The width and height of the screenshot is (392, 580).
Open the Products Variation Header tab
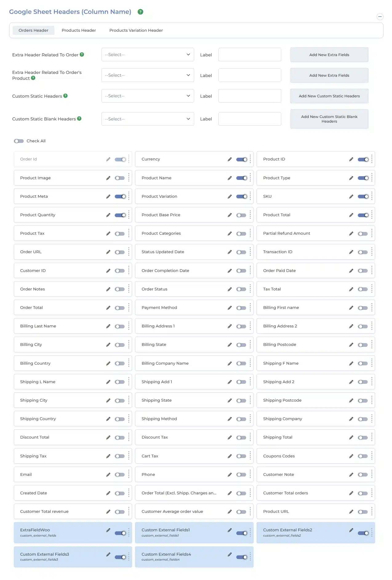pyautogui.click(x=136, y=30)
